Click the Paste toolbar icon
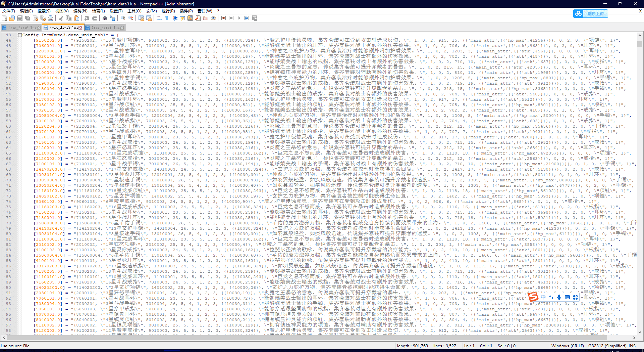The height and width of the screenshot is (352, 644). tap(76, 18)
